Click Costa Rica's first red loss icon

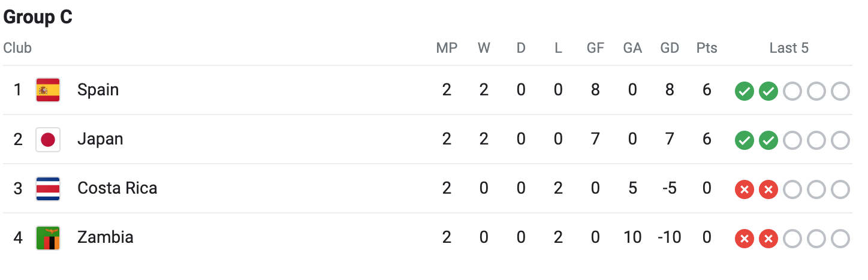click(744, 189)
